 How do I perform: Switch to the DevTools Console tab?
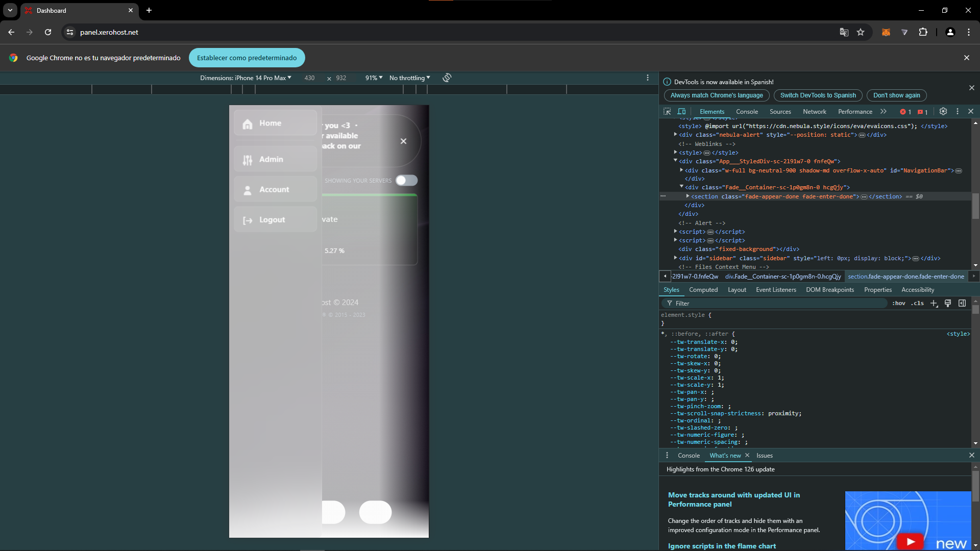tap(747, 112)
